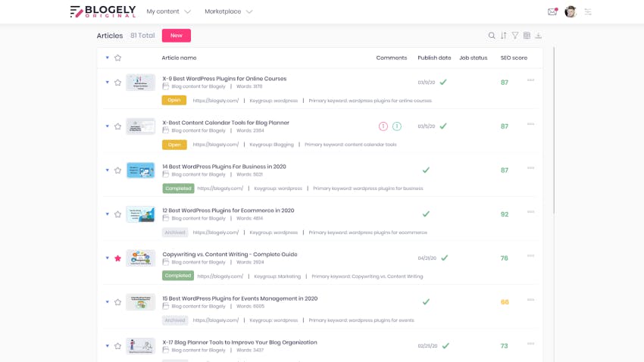Star the X-9 Best WordPress Plugins article

(118, 83)
